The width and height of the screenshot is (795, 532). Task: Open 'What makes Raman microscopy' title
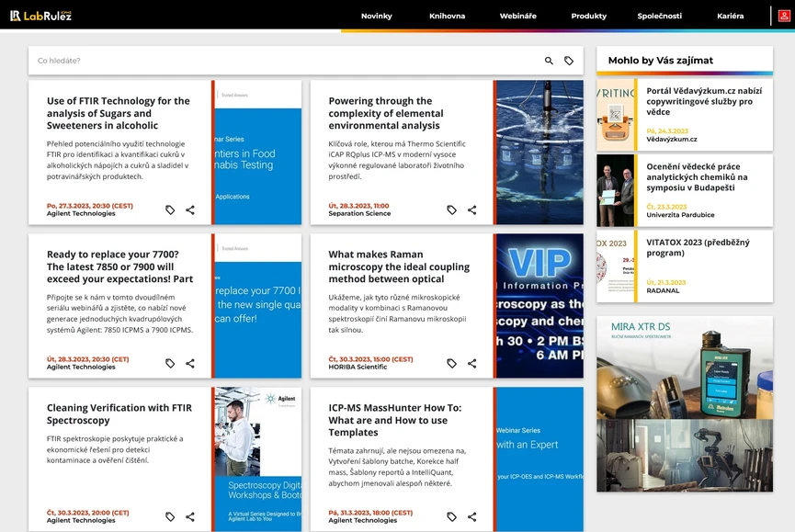[399, 266]
